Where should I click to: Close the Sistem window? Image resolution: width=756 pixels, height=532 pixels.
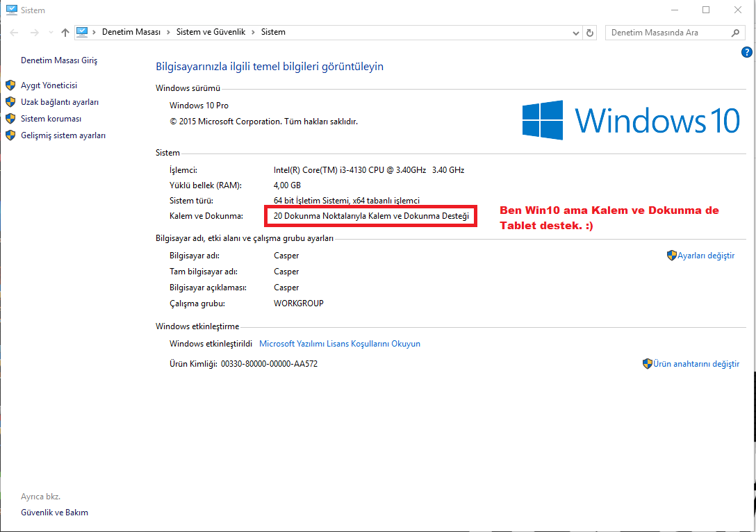[738, 10]
